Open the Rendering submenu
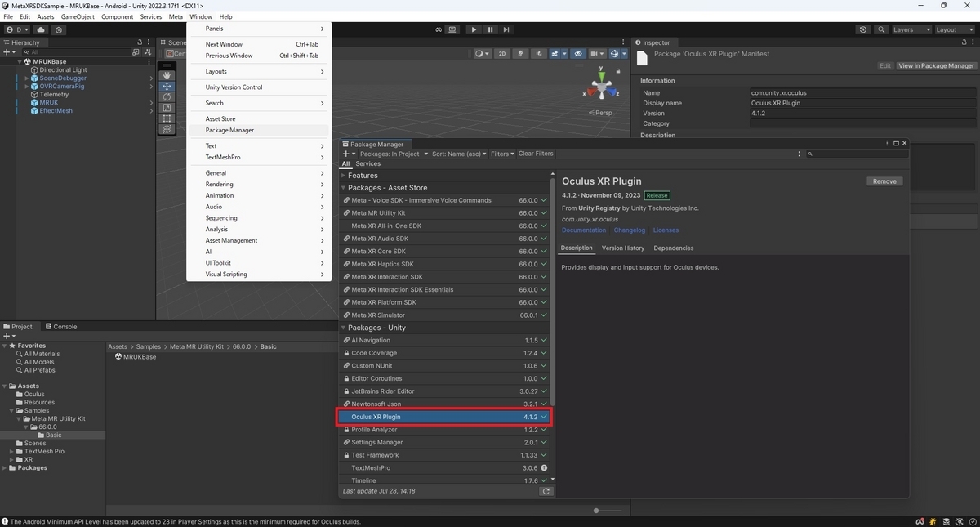Screen dimensions: 980x527 257,185
